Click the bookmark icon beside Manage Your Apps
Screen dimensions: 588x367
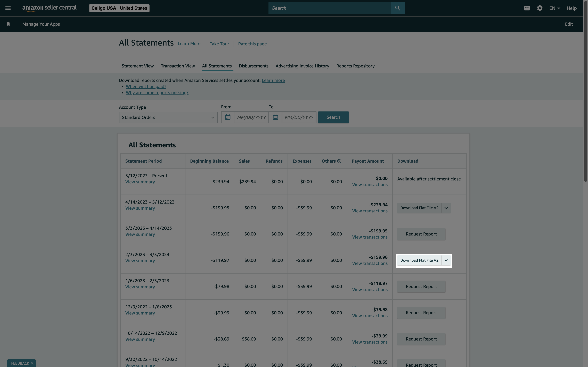(8, 24)
